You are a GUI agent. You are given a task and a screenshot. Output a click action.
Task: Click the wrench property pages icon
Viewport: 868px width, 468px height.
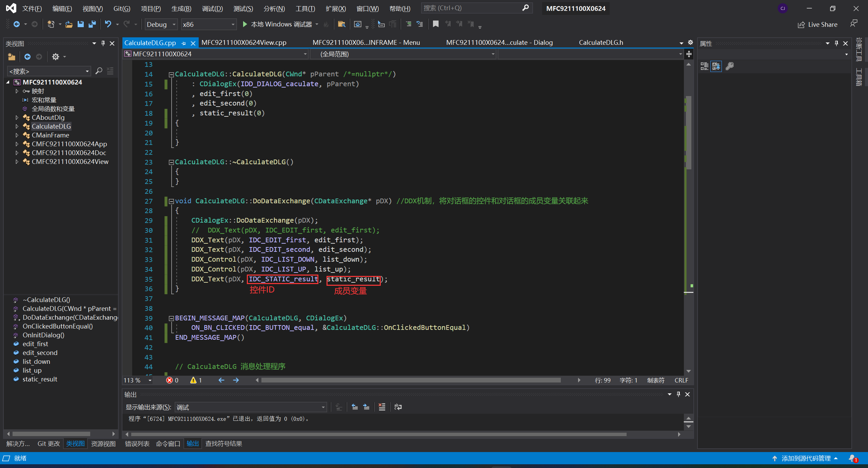coord(730,66)
